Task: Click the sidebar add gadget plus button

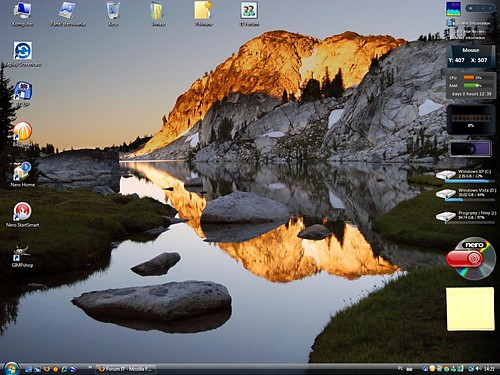Action: click(x=471, y=8)
